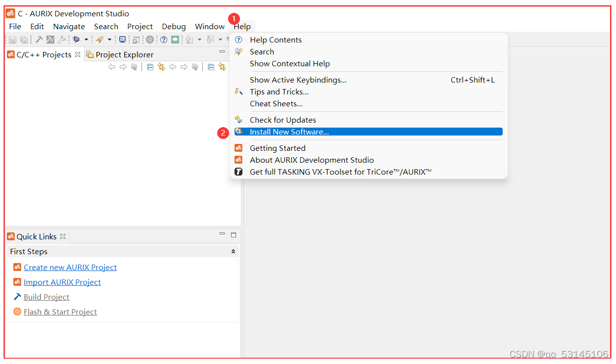Click the green speech bubble toolbar icon
This screenshot has width=616, height=364.
click(175, 40)
